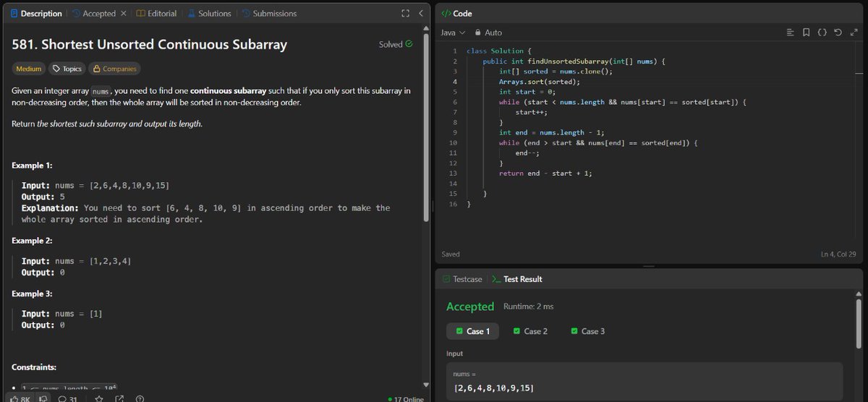Open the Editorial tab
This screenshot has width=868, height=402.
[157, 13]
